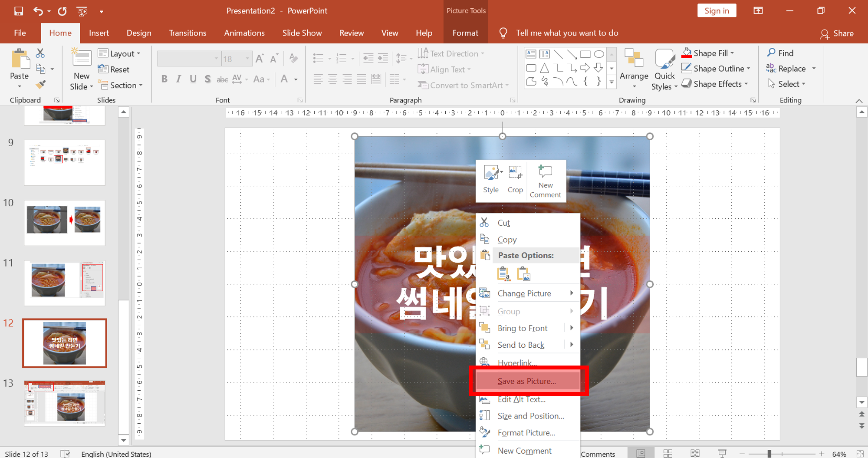Viewport: 868px width, 458px height.
Task: Toggle Strikethrough formatting
Action: pyautogui.click(x=222, y=79)
